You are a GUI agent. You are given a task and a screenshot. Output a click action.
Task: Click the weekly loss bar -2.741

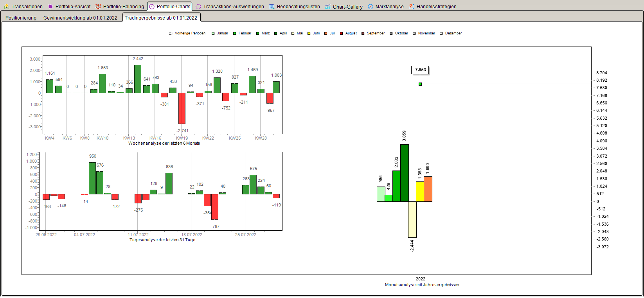[x=182, y=108]
